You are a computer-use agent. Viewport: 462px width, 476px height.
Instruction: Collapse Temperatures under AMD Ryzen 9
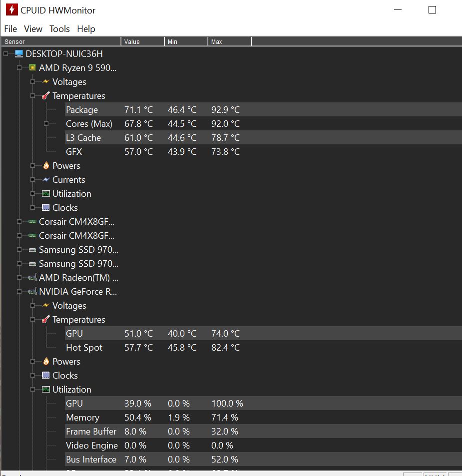[x=32, y=95]
